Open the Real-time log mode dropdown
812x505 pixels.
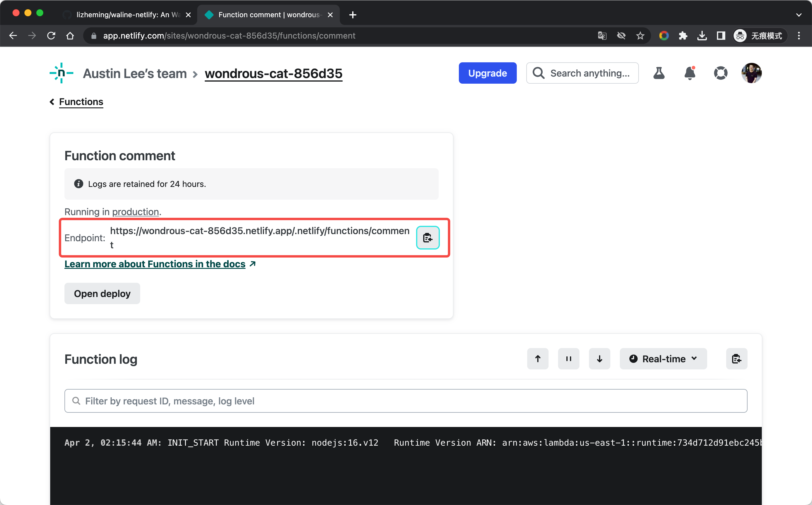pos(663,359)
